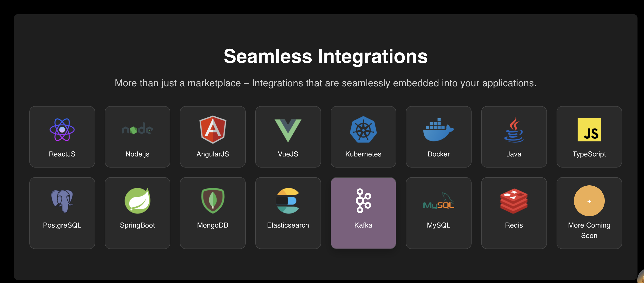Click the More Coming Soon label
The height and width of the screenshot is (283, 644).
(x=589, y=230)
